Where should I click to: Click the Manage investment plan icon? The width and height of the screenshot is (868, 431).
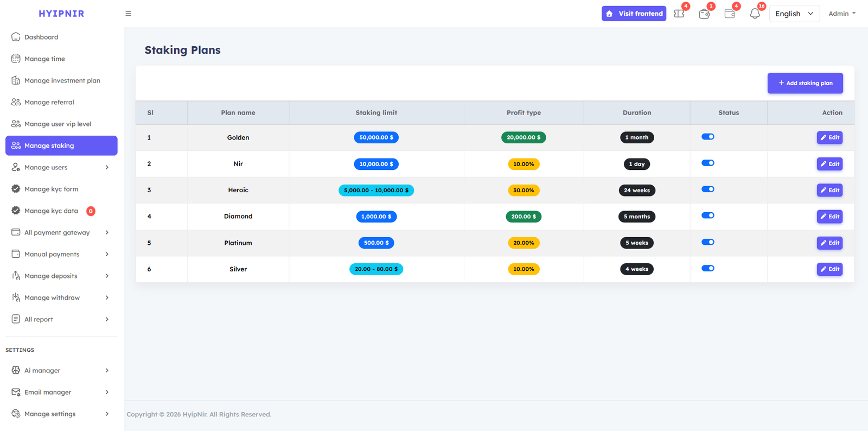click(16, 80)
